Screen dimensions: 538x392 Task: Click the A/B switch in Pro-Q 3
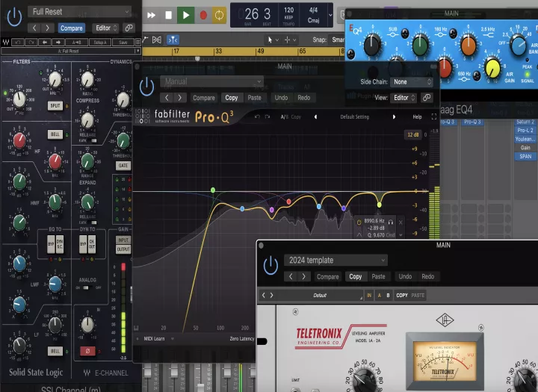(x=284, y=117)
